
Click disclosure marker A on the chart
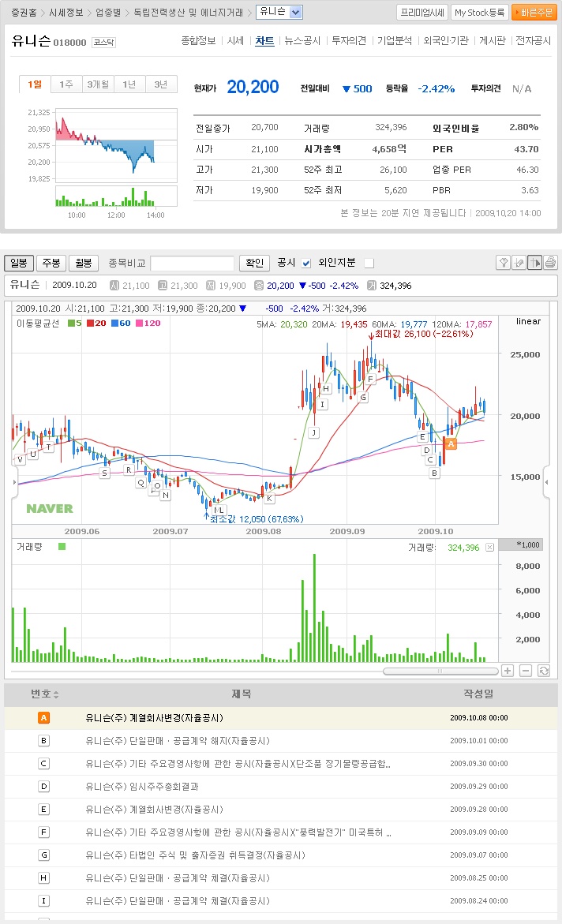[x=451, y=443]
